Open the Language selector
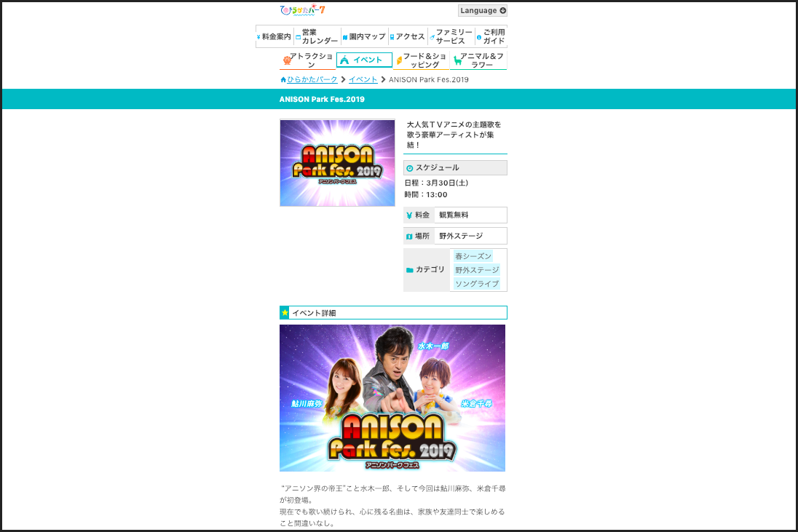 coord(482,11)
